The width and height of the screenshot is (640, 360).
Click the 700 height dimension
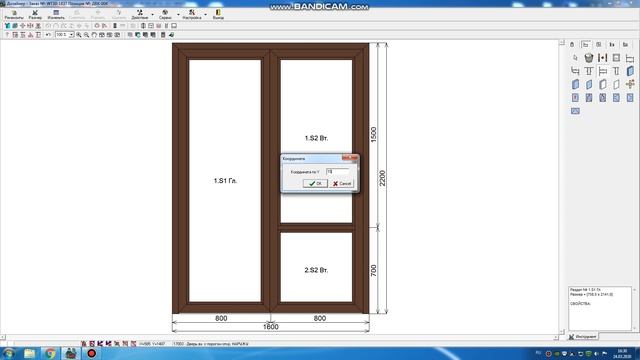coord(373,271)
